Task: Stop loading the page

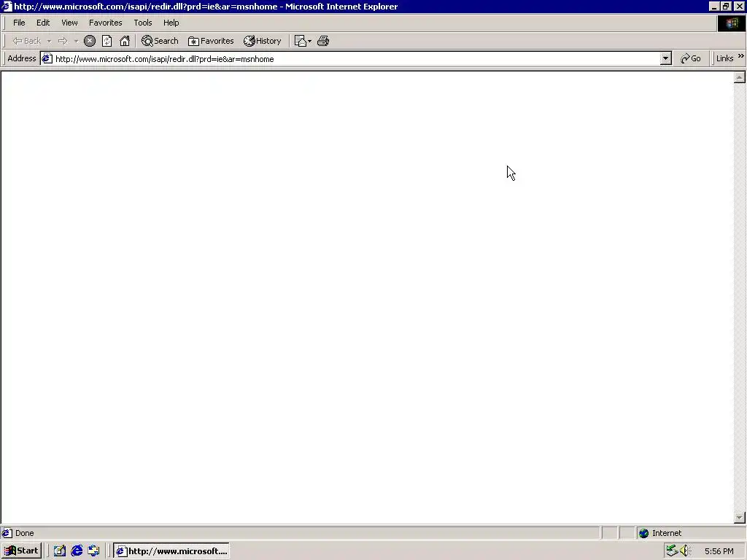Action: (90, 41)
